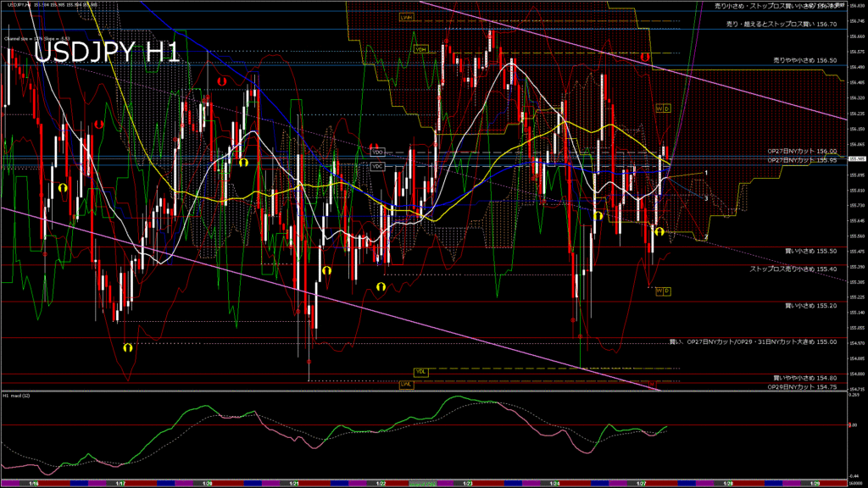868x488 pixels.
Task: Click the 1/23 date on the time axis
Action: (x=468, y=483)
